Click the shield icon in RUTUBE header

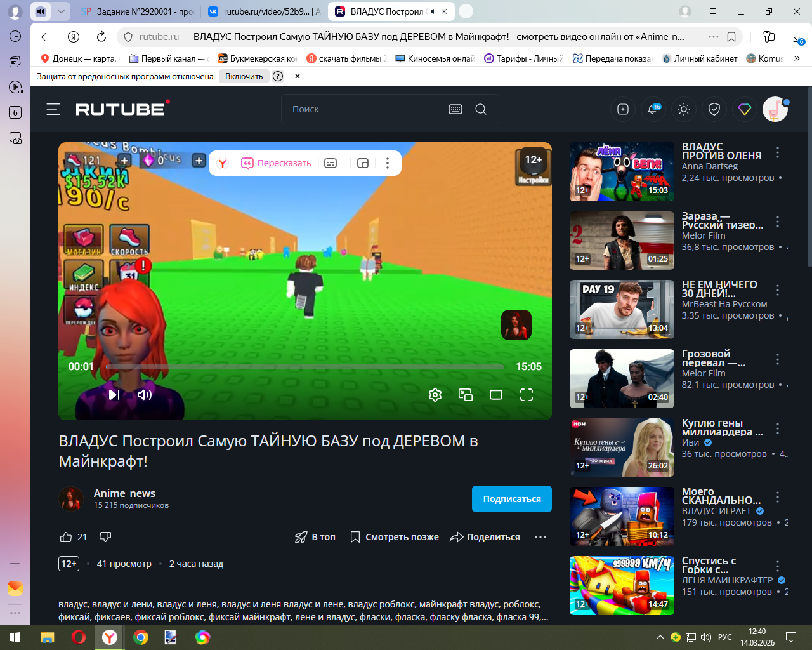(714, 109)
